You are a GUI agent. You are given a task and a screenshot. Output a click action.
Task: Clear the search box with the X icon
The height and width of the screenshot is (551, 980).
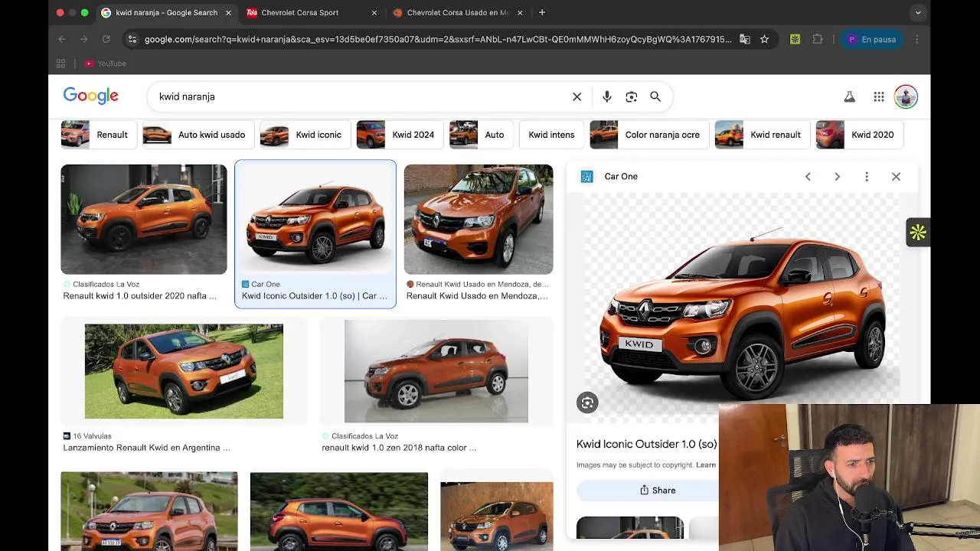[x=577, y=96]
